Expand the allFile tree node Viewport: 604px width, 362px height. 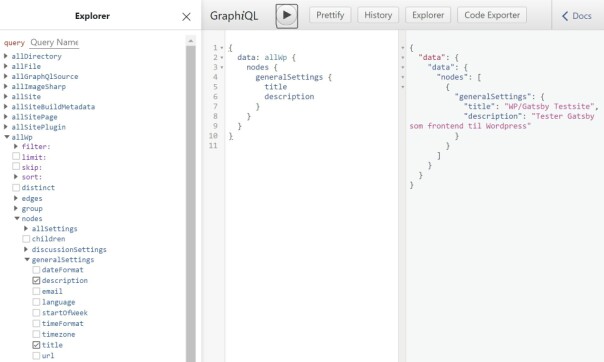point(6,66)
